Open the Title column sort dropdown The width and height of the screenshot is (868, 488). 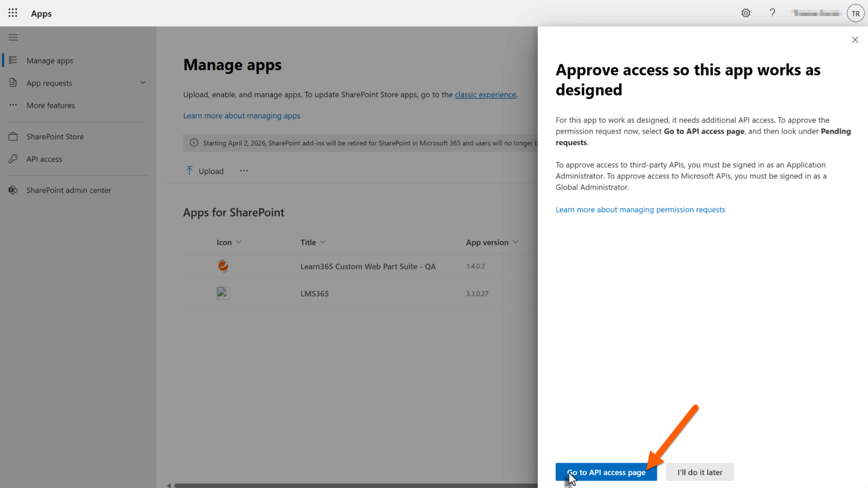[322, 242]
